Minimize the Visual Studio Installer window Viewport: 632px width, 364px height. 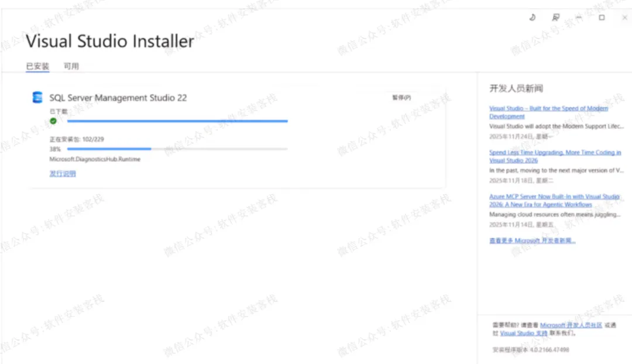coord(578,18)
